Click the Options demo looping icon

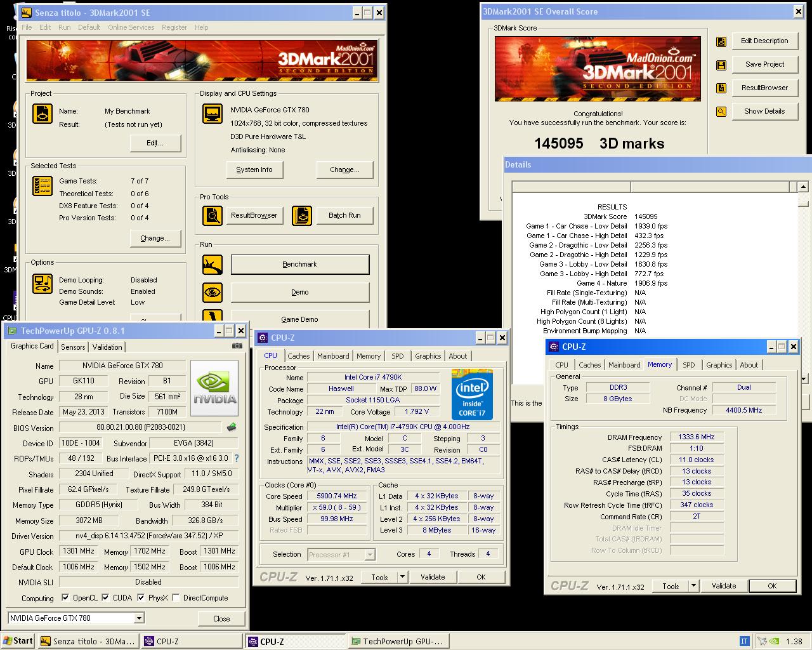click(x=43, y=284)
